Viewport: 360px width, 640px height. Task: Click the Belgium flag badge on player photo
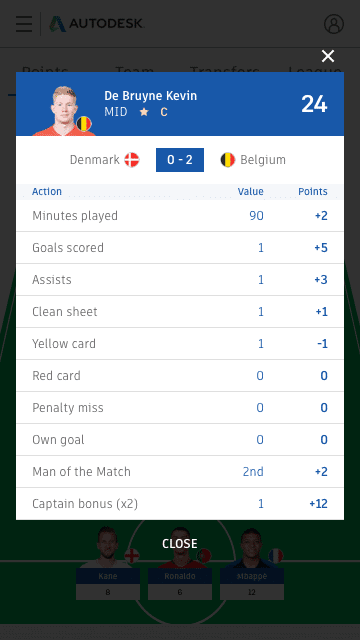tap(84, 124)
